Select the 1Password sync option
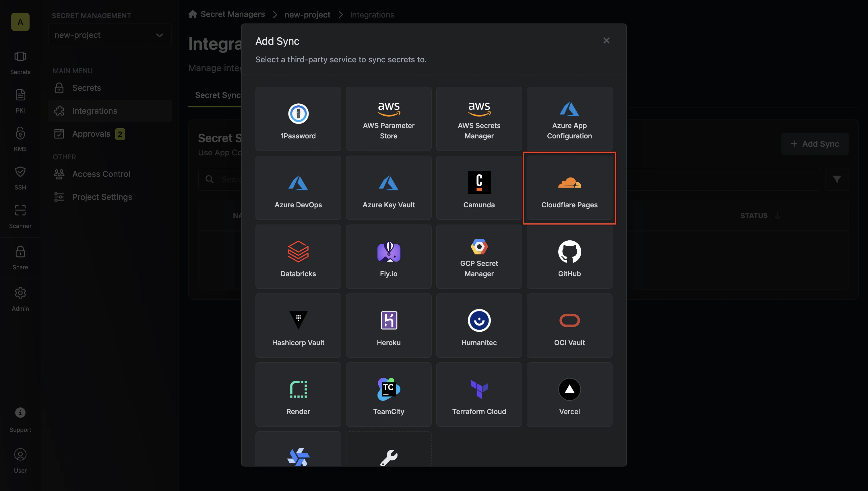Viewport: 868px width, 491px height. tap(298, 119)
